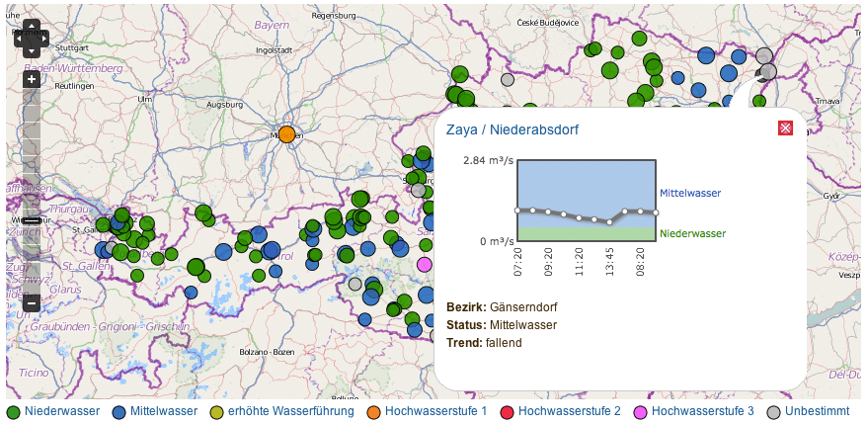The image size is (868, 424).
Task: Close the Zaya / Niederabsdorf popup
Action: coord(785,128)
